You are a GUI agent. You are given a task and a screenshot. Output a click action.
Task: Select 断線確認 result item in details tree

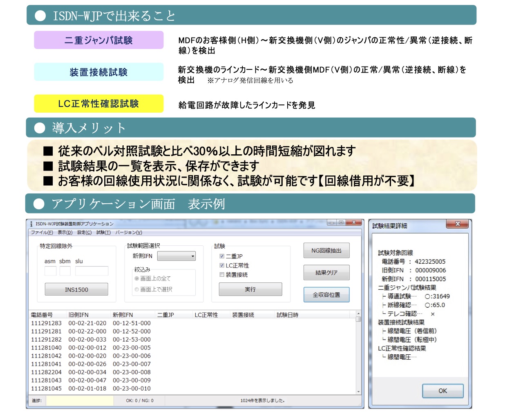pos(413,305)
